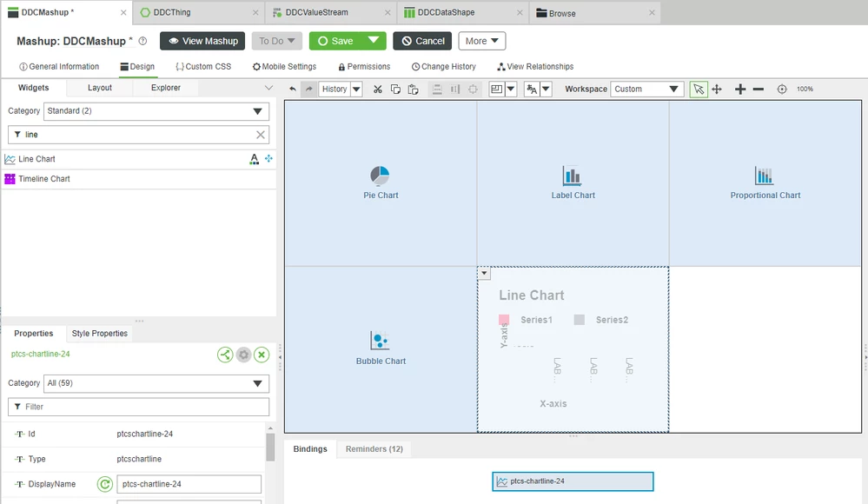Select the Pie Chart widget on canvas
The image size is (868, 504).
click(x=381, y=182)
